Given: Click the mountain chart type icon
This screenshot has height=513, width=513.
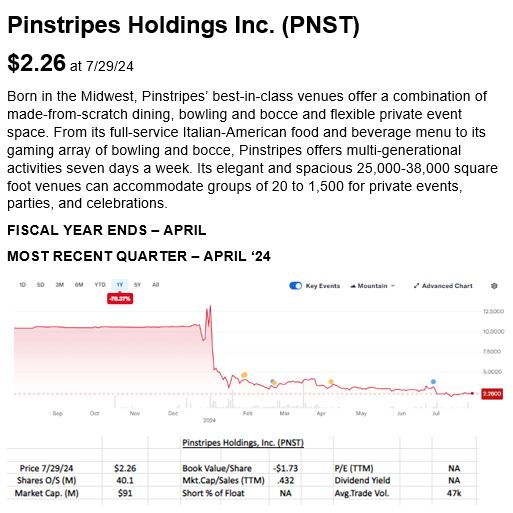Looking at the screenshot, I should pyautogui.click(x=353, y=286).
